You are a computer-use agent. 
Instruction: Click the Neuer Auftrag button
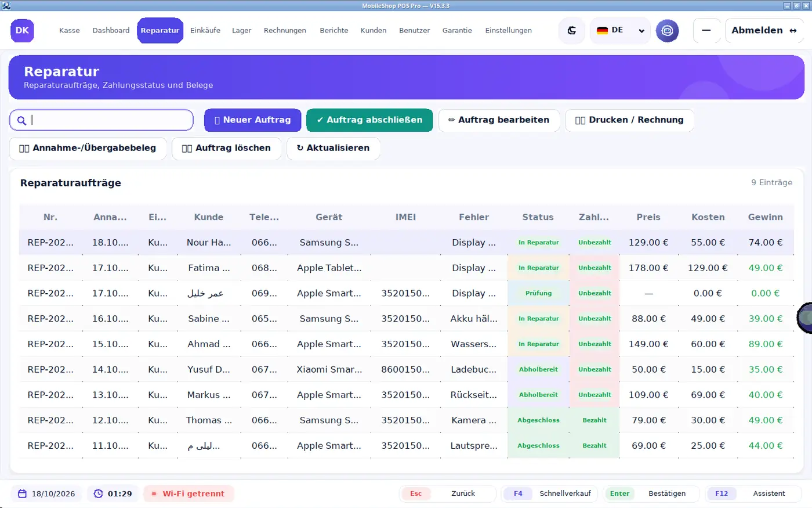coord(252,120)
